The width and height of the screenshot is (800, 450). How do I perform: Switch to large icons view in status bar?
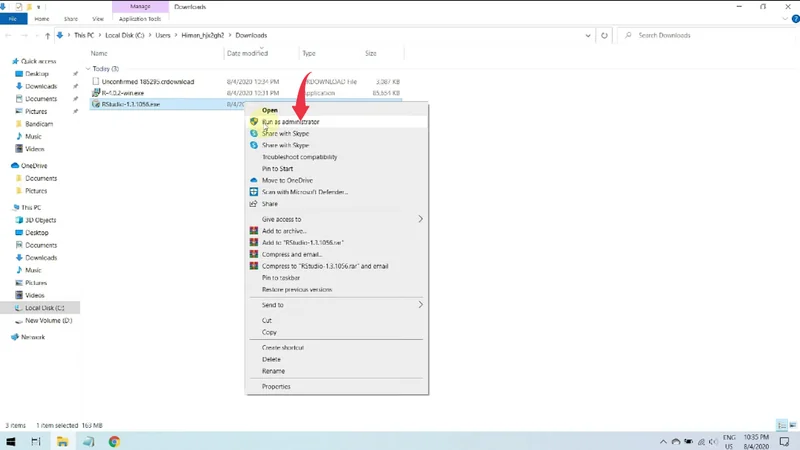click(791, 425)
